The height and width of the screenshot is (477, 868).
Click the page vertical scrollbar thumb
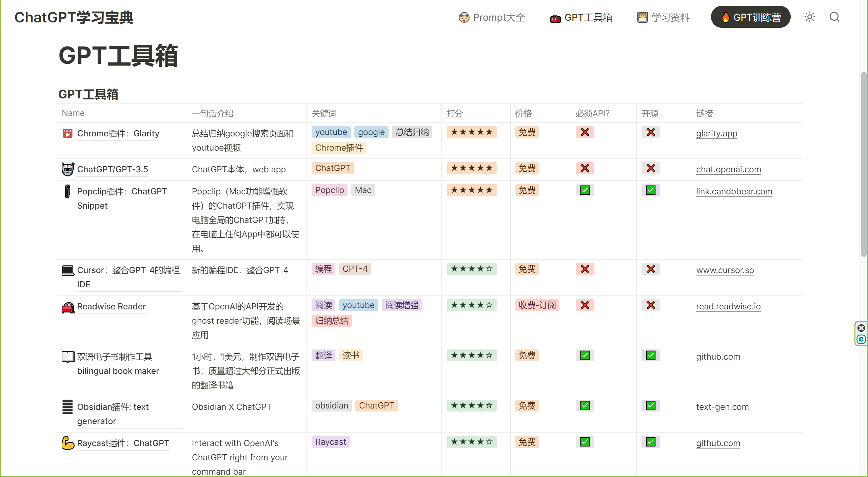point(864,165)
